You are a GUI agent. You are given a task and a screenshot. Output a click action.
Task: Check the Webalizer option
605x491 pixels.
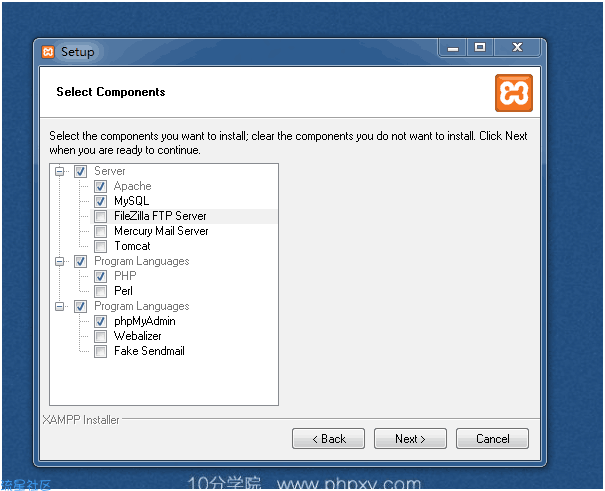[101, 336]
